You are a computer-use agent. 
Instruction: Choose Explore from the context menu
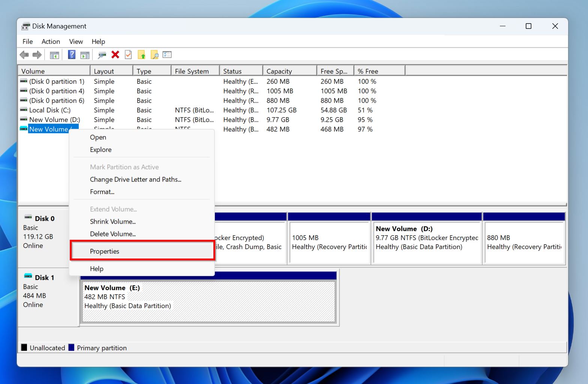[x=142, y=150]
